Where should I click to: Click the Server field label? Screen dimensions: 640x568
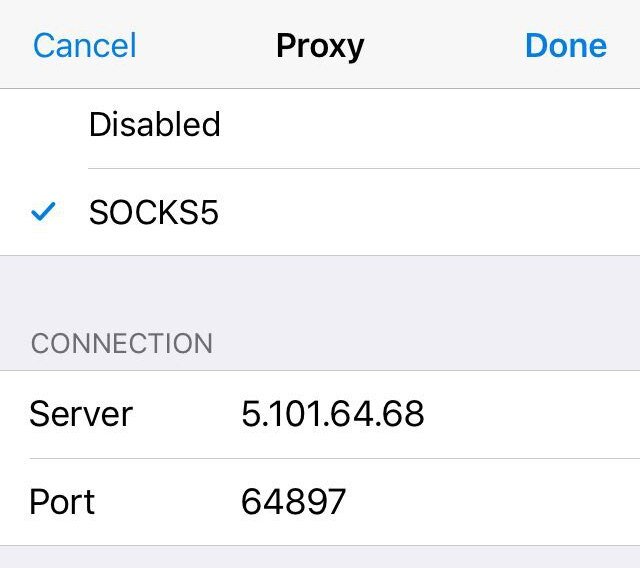click(x=81, y=414)
